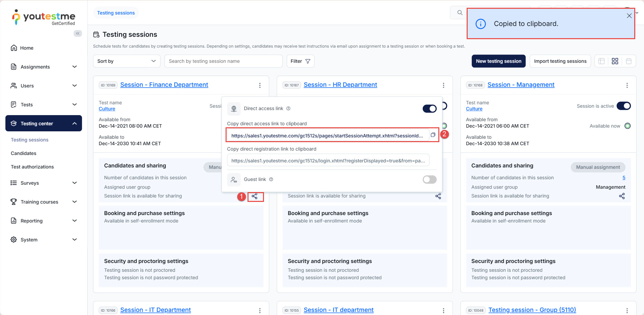Copy direct access link to clipboard icon
The width and height of the screenshot is (644, 315).
pos(433,135)
